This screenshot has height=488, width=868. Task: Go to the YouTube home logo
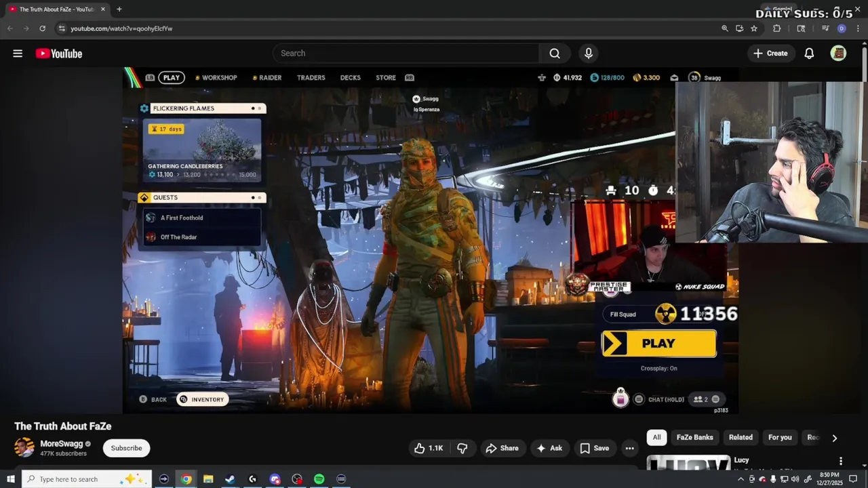(x=59, y=54)
